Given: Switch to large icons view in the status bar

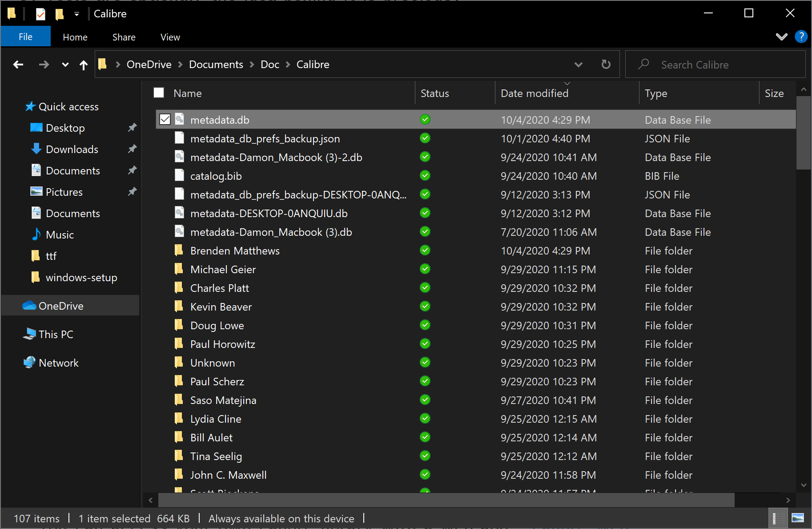Looking at the screenshot, I should tap(798, 518).
